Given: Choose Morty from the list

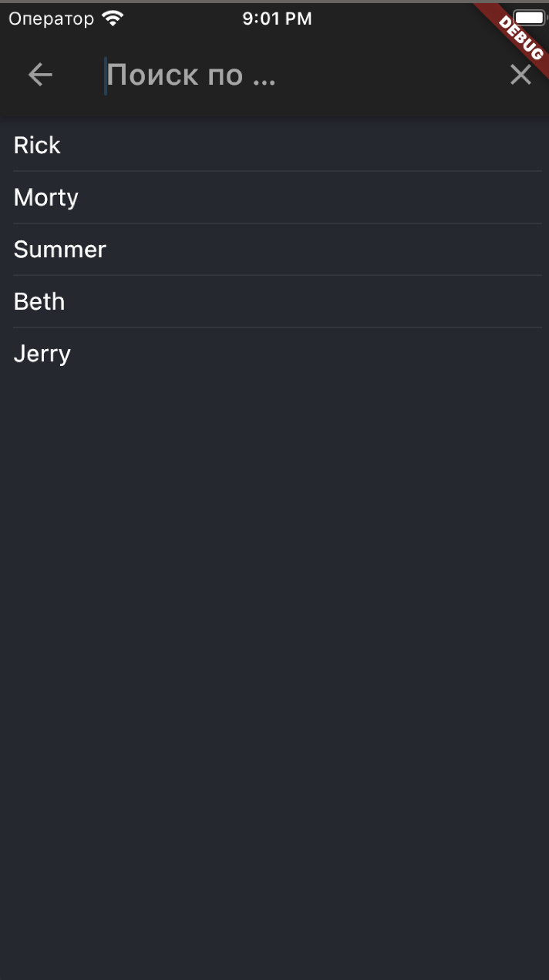Looking at the screenshot, I should pyautogui.click(x=46, y=197).
